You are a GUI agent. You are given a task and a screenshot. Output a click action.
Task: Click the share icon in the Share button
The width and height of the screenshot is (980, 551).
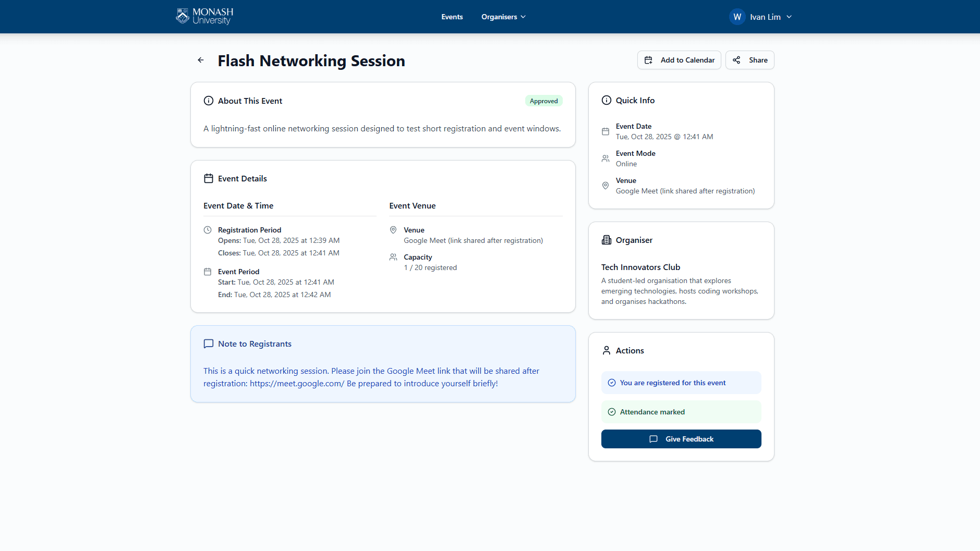click(736, 60)
